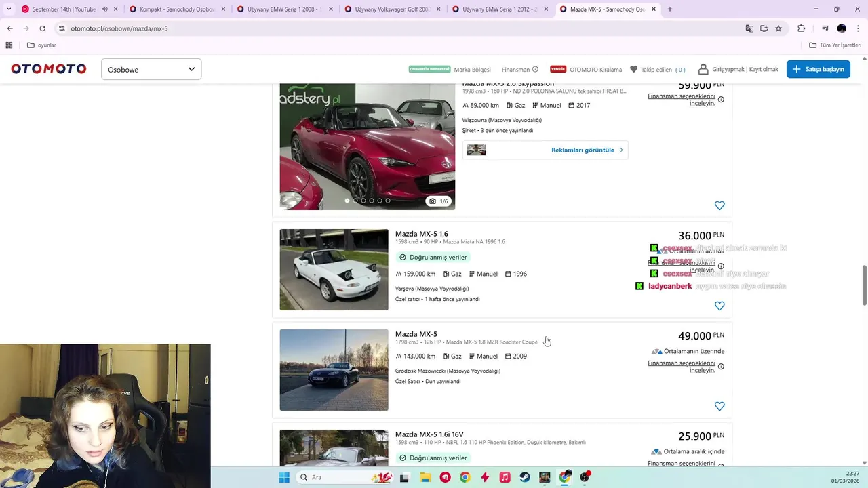
Task: Switch to Używany Volkswagen Golf 2008 tab
Action: click(393, 9)
